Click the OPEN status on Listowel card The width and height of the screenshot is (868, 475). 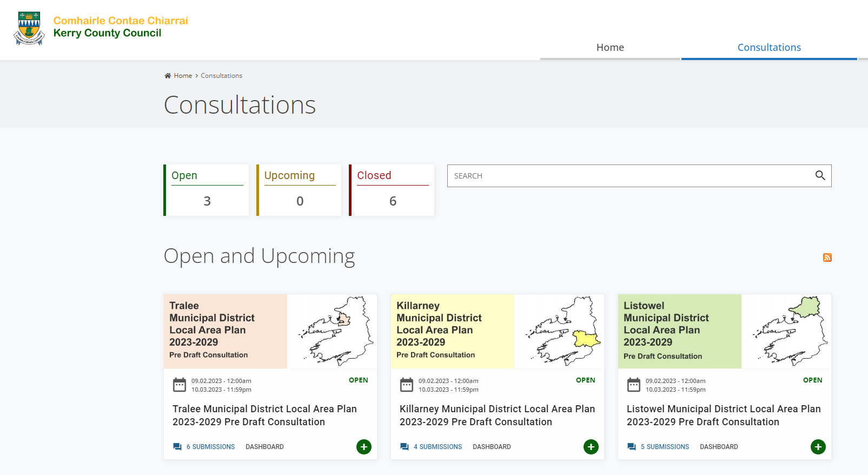pos(813,380)
